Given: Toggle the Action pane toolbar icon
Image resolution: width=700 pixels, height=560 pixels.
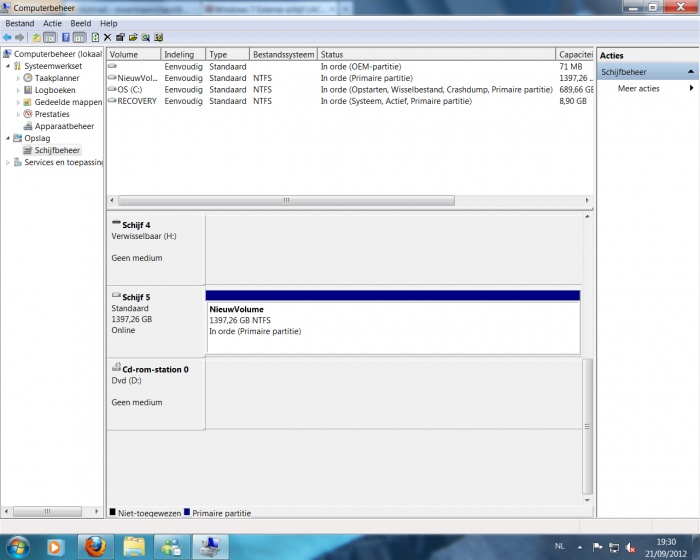Looking at the screenshot, I should point(79,38).
